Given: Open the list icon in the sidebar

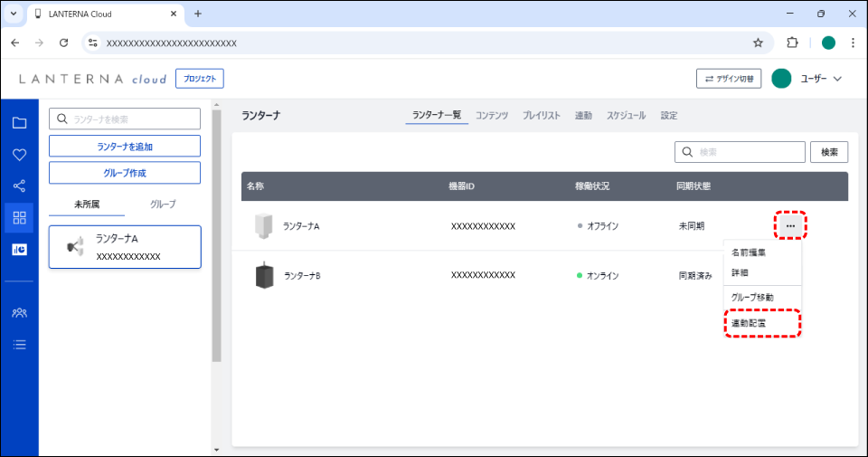Looking at the screenshot, I should coord(19,344).
